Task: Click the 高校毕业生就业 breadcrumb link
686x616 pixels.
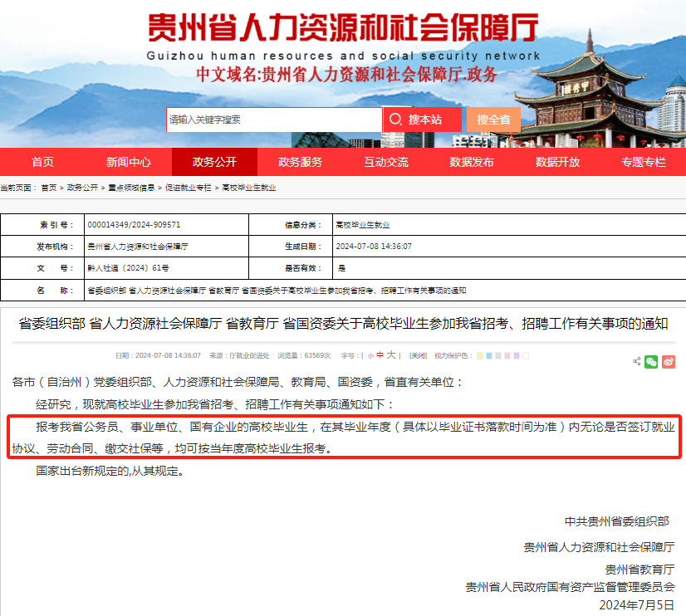Action: [249, 188]
